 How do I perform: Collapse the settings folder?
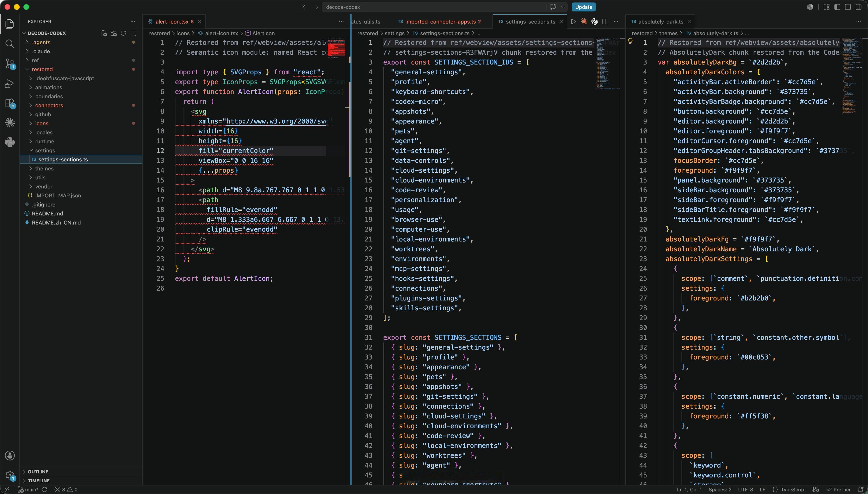[81, 150]
